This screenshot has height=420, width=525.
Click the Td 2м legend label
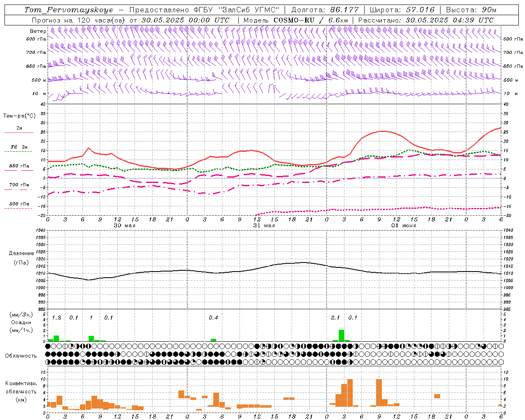coord(19,147)
